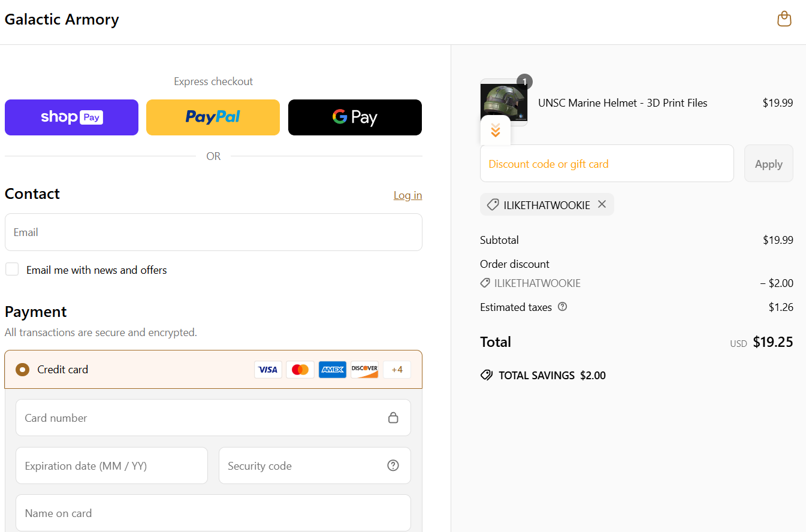Click the Visa card logo
Screen dimensions: 806x532
tap(268, 370)
